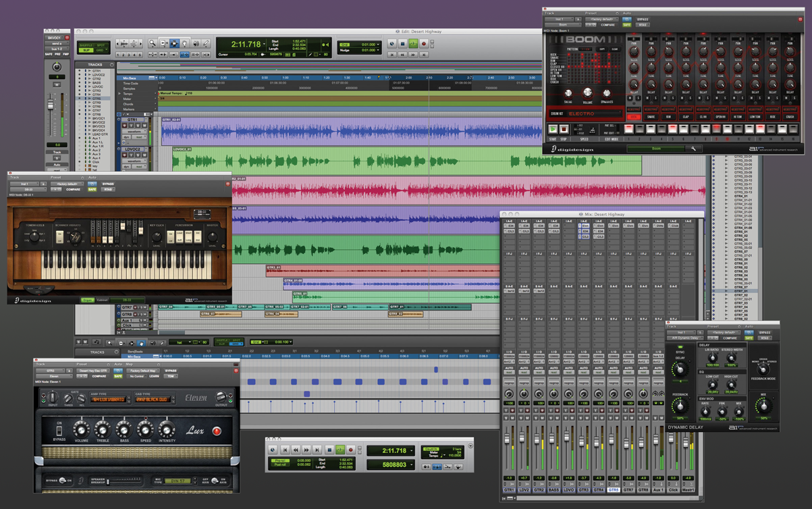Expand the Tempo ruler triangle
Screen dimensions: 812x509
119,94
